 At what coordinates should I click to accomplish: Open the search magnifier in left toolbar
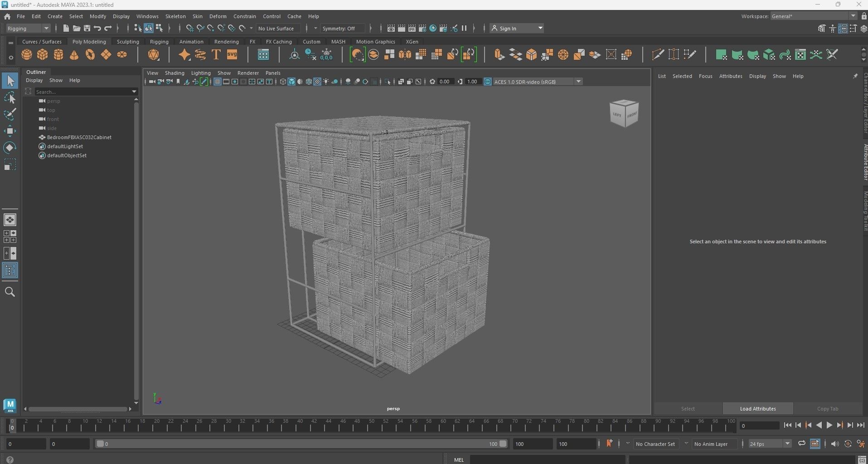click(10, 292)
